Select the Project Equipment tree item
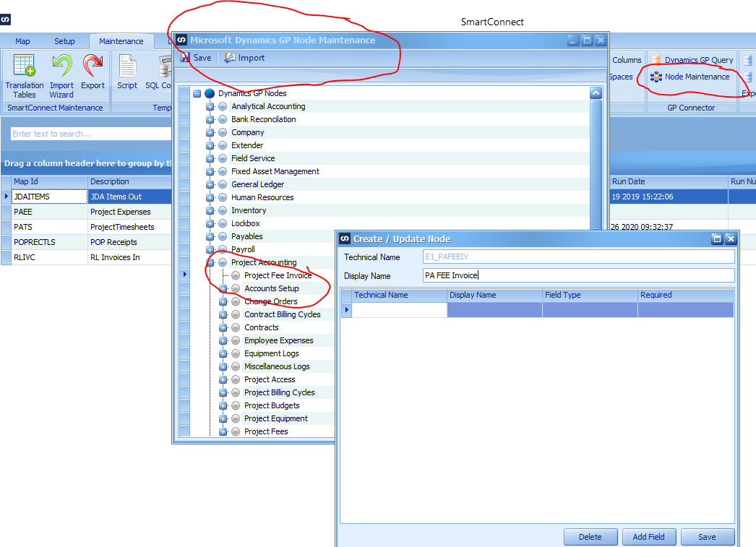The height and width of the screenshot is (547, 756). click(276, 418)
